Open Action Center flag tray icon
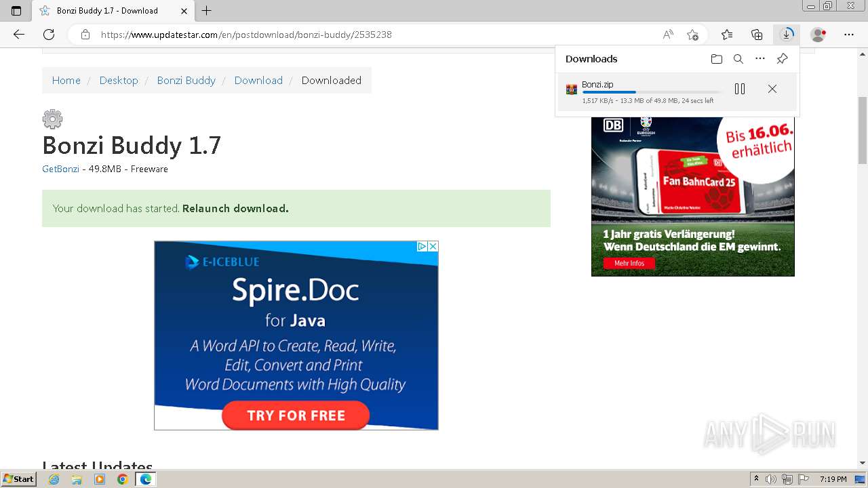 [x=804, y=479]
